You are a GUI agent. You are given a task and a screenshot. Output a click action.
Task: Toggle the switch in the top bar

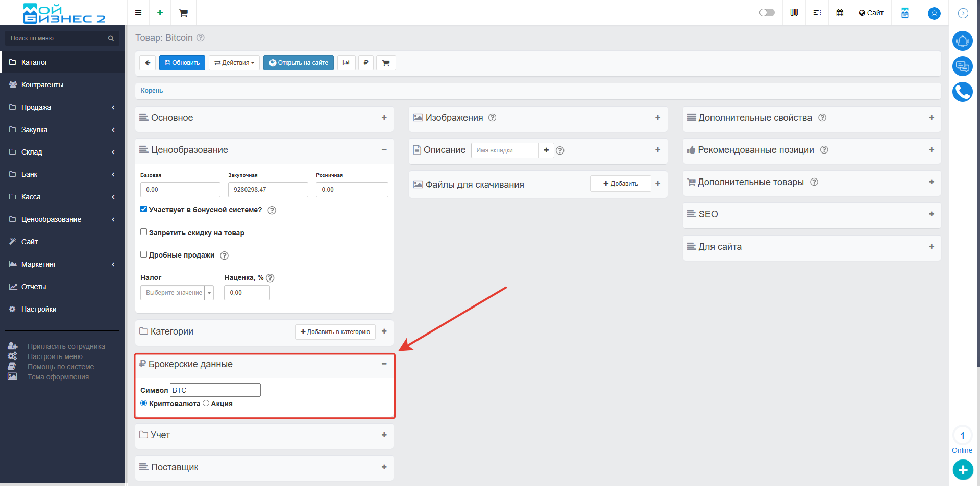click(x=767, y=13)
